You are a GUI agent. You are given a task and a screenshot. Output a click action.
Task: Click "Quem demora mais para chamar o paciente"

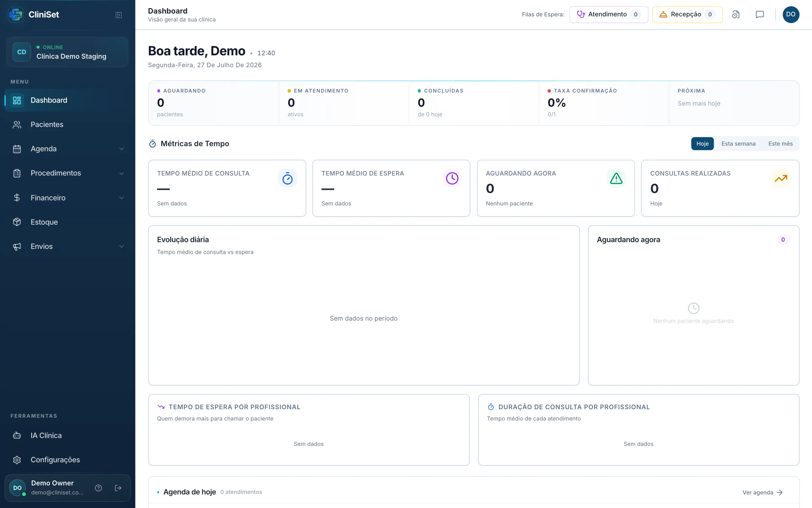[215, 419]
